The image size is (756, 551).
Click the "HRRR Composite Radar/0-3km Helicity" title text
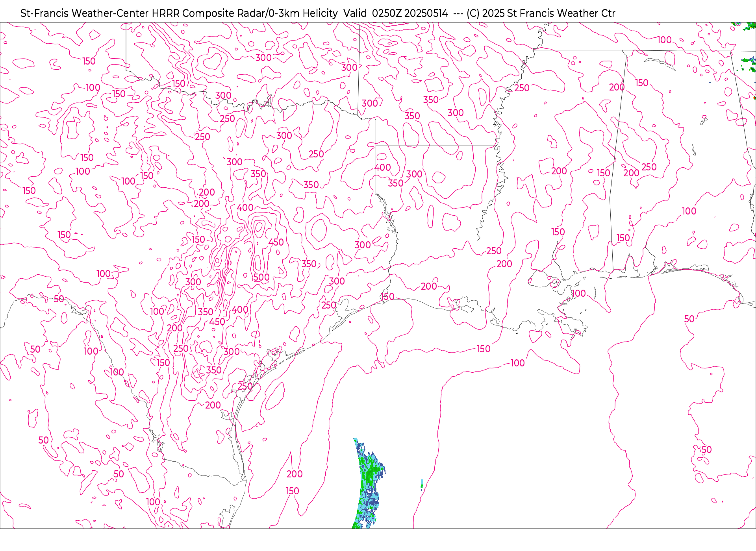pyautogui.click(x=245, y=13)
